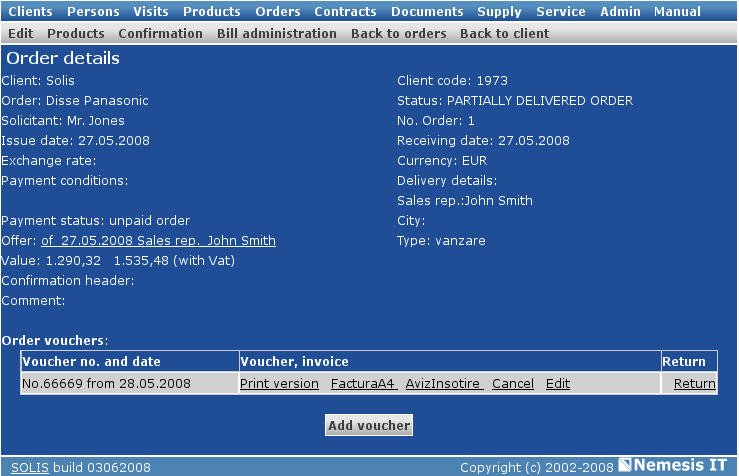
Task: Open Products in the order submenu
Action: pyautogui.click(x=75, y=33)
